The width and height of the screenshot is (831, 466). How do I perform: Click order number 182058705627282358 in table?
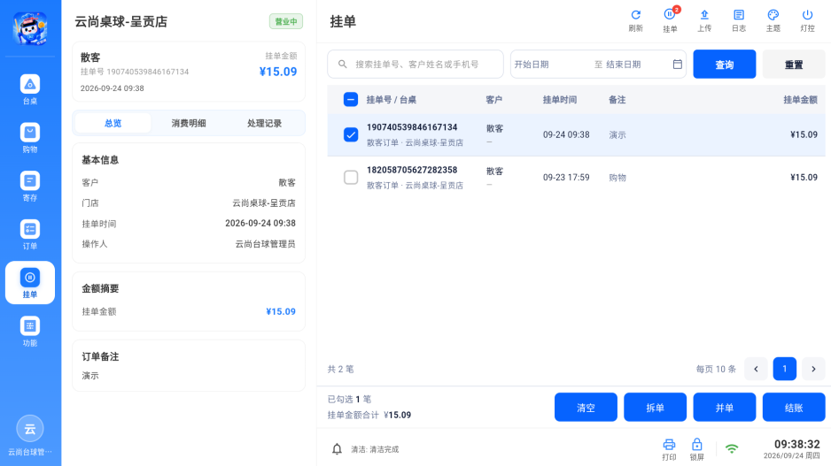[x=412, y=170]
